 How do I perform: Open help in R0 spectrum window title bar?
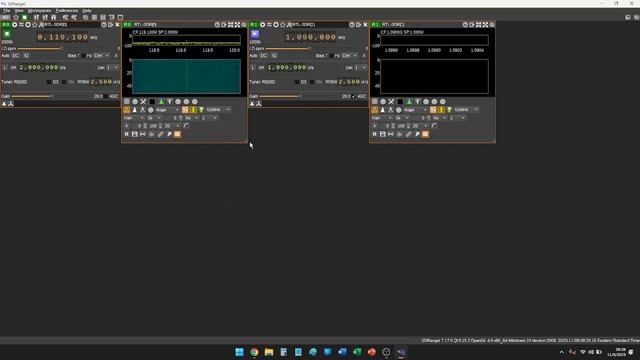(217, 25)
